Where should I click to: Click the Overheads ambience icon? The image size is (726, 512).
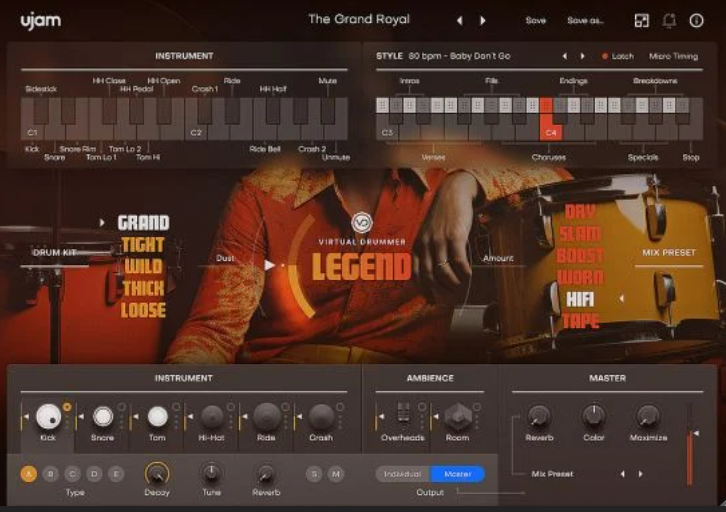[403, 412]
